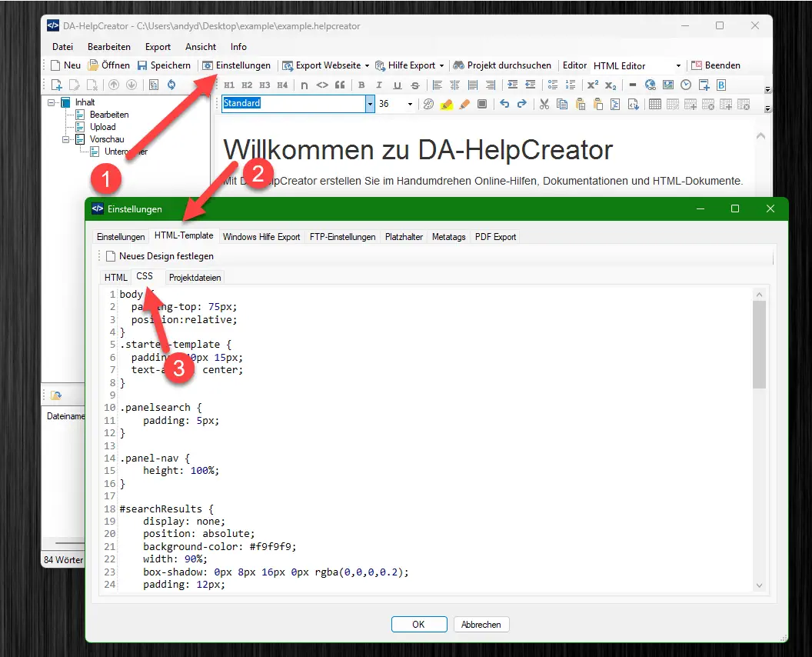This screenshot has width=812, height=657.
Task: Collapse the Vorschau tree node
Action: point(67,139)
